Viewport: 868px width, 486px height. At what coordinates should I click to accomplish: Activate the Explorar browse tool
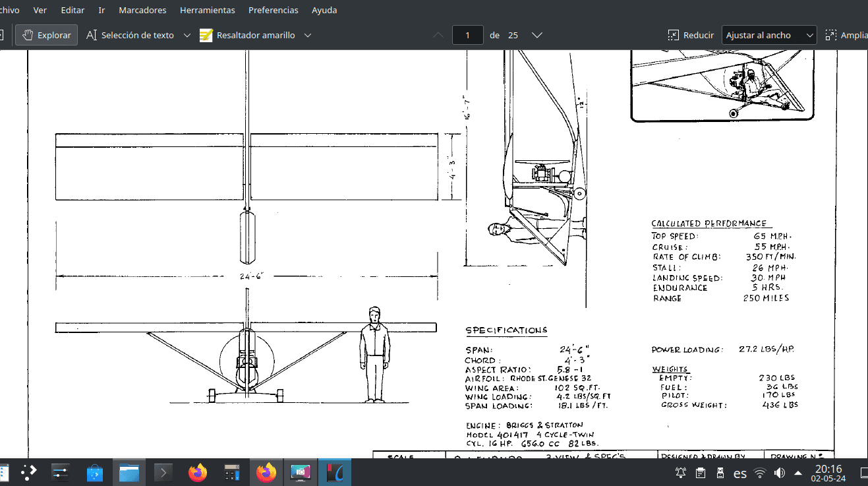[47, 35]
